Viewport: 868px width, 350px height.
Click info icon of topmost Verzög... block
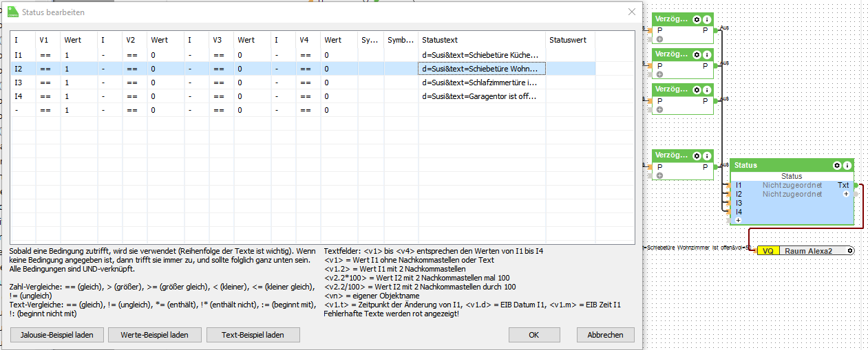(706, 19)
